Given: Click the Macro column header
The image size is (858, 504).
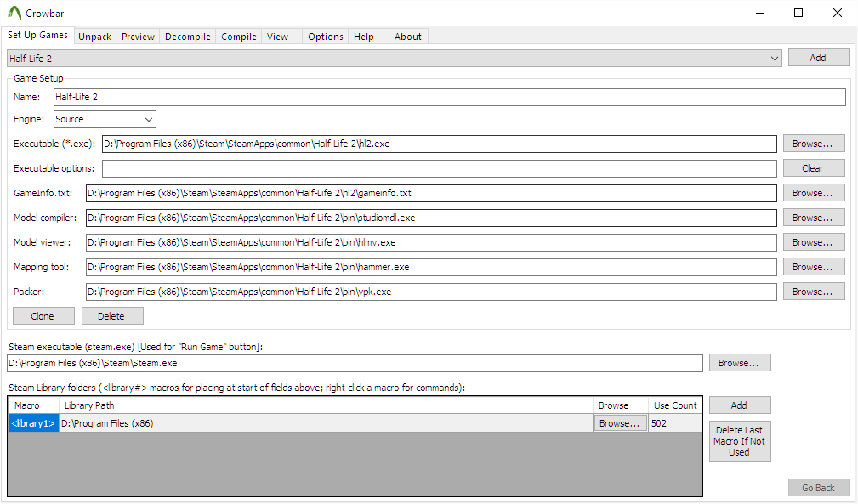Looking at the screenshot, I should [33, 405].
